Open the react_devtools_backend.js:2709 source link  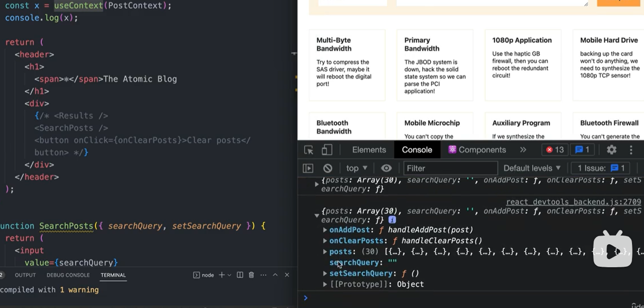click(573, 202)
